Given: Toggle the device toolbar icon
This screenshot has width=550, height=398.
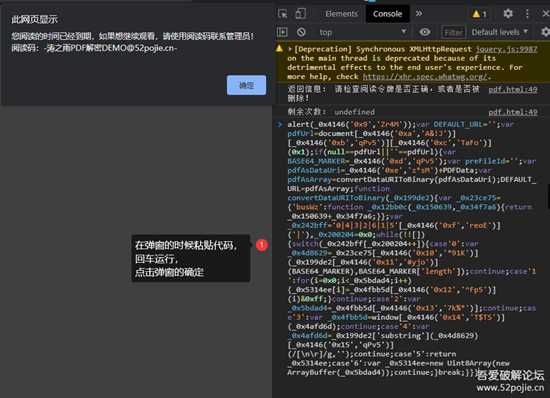Looking at the screenshot, I should point(301,14).
